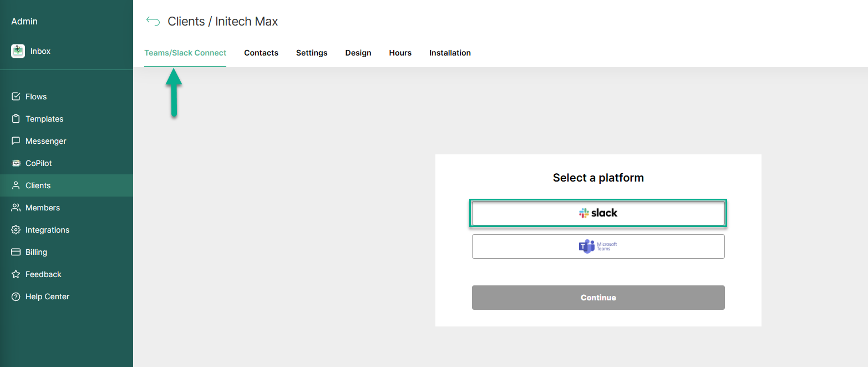
Task: Open the Hours tab
Action: click(400, 53)
